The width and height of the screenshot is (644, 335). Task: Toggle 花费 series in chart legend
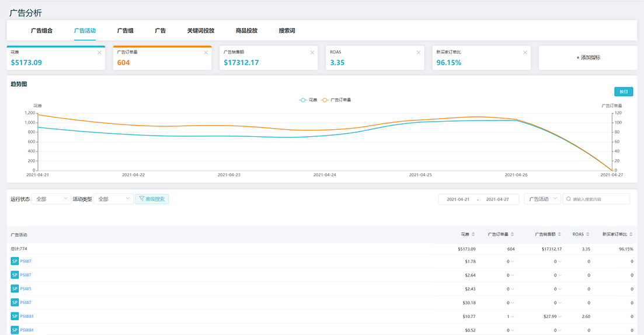pos(308,100)
